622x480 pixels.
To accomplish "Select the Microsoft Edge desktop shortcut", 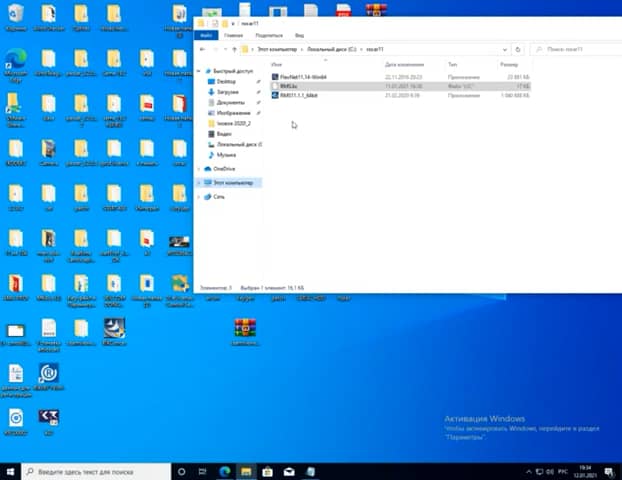I will (16, 57).
